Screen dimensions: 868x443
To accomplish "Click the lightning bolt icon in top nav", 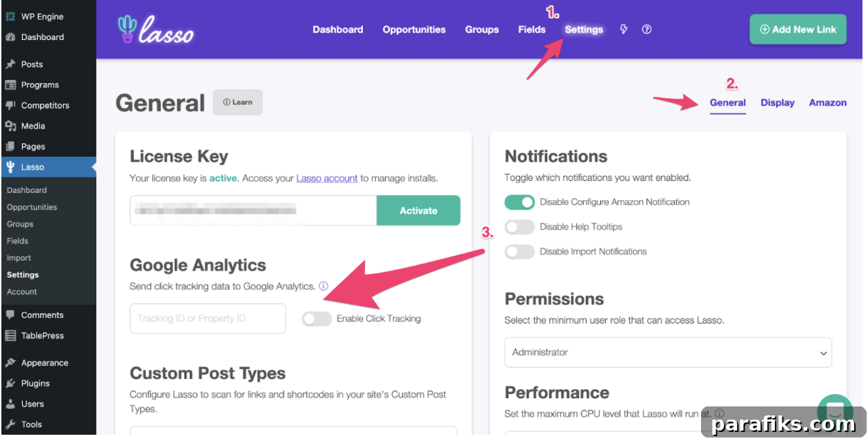I will click(x=624, y=29).
